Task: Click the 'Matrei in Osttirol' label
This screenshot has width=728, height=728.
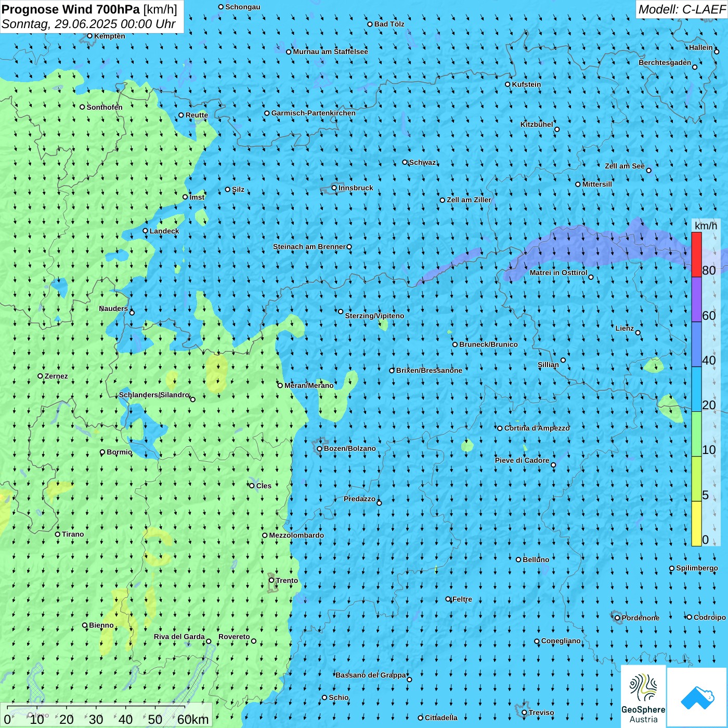Action: click(558, 272)
